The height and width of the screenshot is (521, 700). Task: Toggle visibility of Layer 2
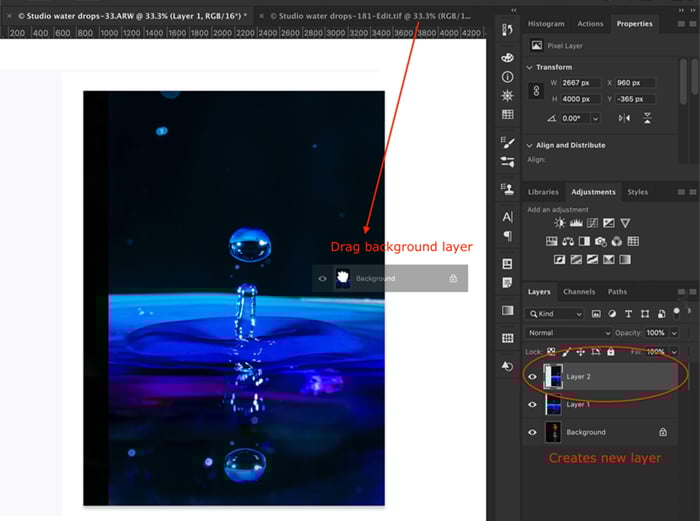coord(532,376)
